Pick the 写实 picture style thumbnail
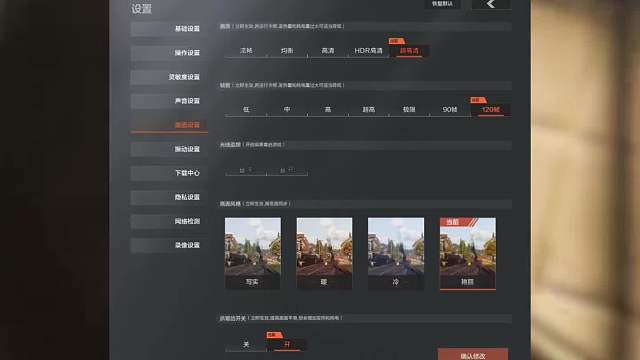 [x=253, y=253]
